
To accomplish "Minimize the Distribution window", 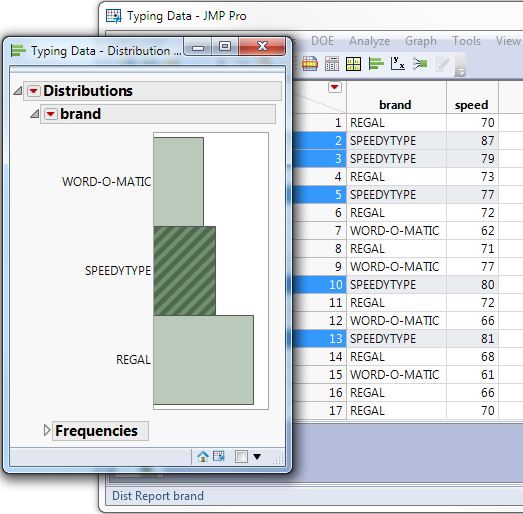I will pos(198,47).
